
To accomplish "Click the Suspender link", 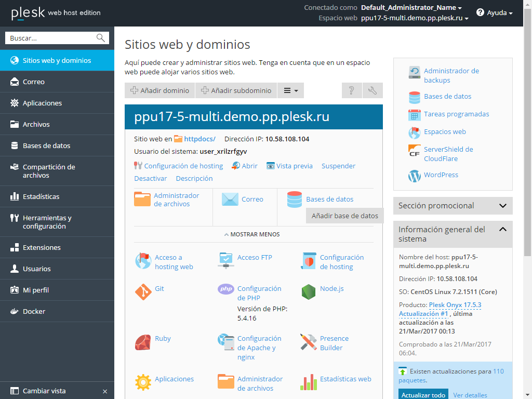I will click(338, 166).
